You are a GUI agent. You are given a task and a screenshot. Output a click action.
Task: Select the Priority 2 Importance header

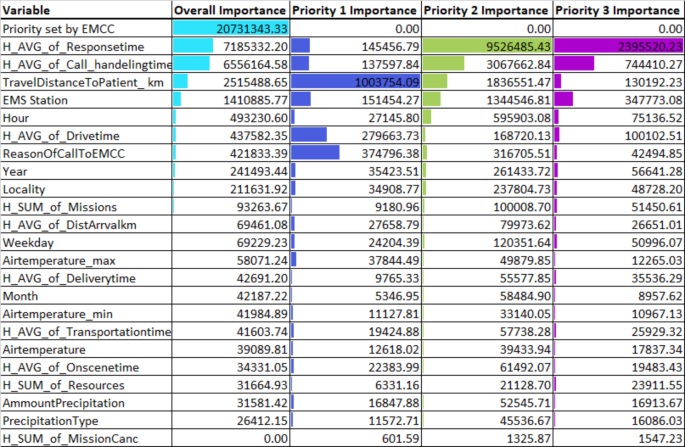tap(486, 10)
